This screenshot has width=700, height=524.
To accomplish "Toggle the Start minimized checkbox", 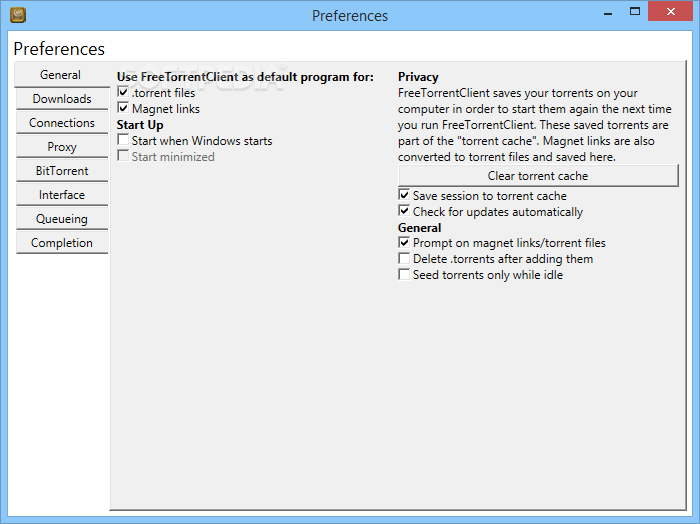I will (123, 156).
